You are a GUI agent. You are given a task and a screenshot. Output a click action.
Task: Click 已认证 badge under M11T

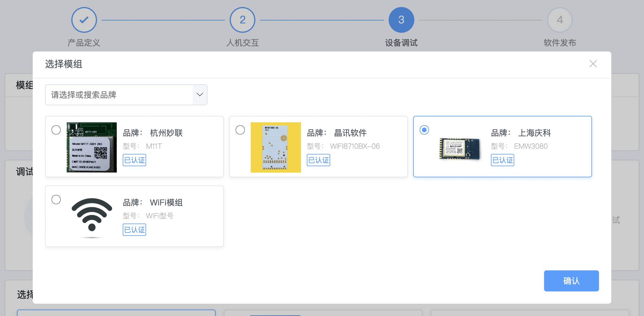point(134,160)
